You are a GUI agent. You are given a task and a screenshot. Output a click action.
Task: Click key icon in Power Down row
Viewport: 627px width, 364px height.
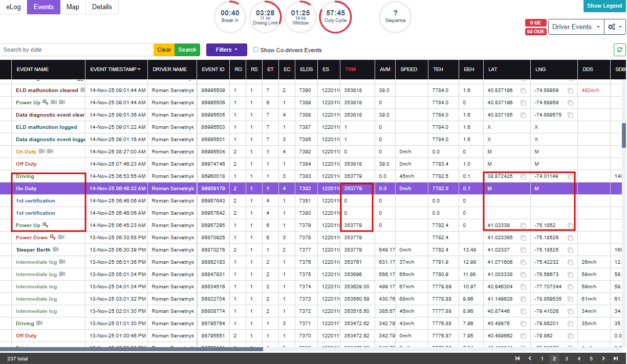point(52,237)
